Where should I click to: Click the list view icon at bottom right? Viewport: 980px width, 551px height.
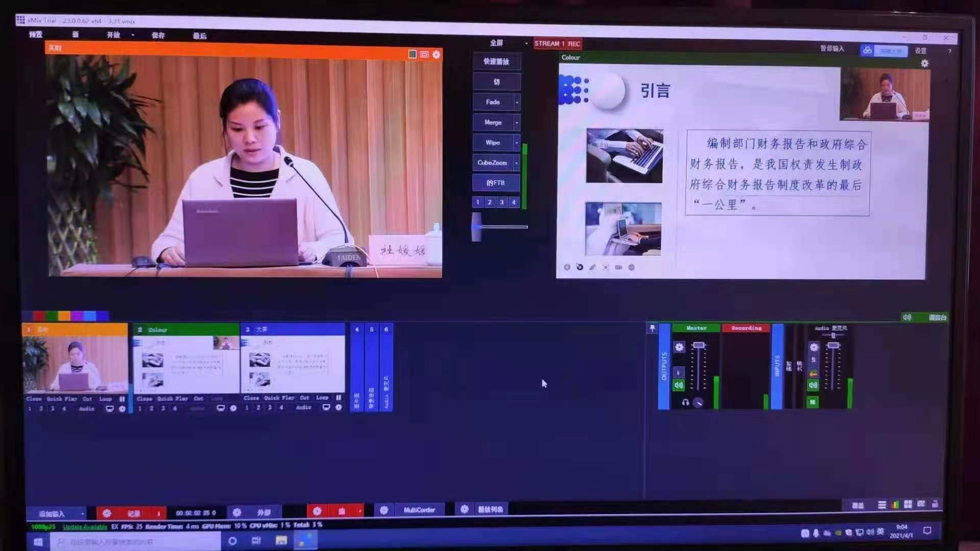(x=882, y=505)
